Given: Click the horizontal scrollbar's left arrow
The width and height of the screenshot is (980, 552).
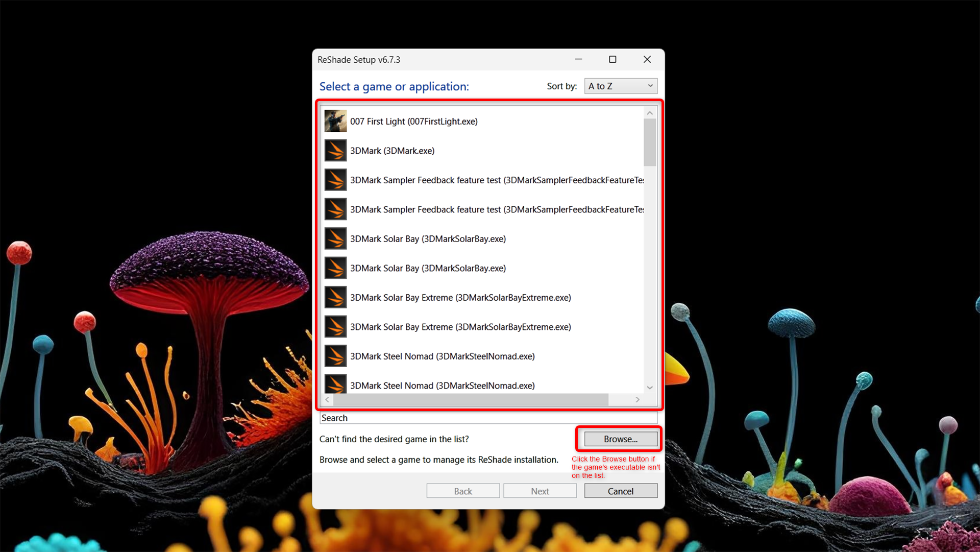Looking at the screenshot, I should coord(327,399).
